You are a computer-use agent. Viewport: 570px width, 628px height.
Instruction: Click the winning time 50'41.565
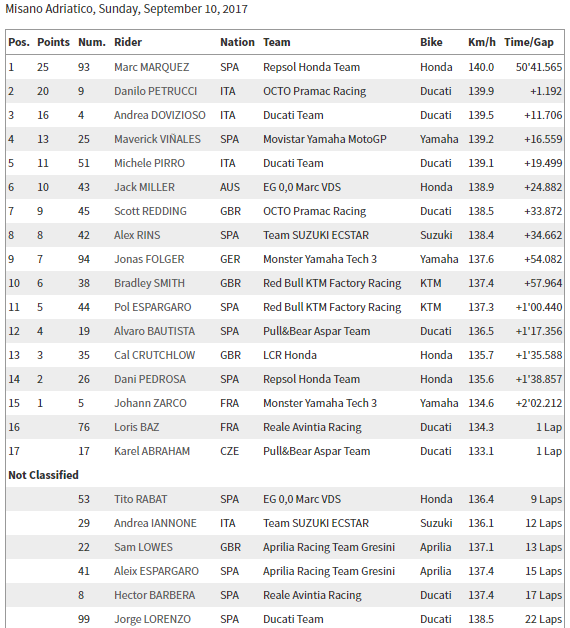pos(539,67)
